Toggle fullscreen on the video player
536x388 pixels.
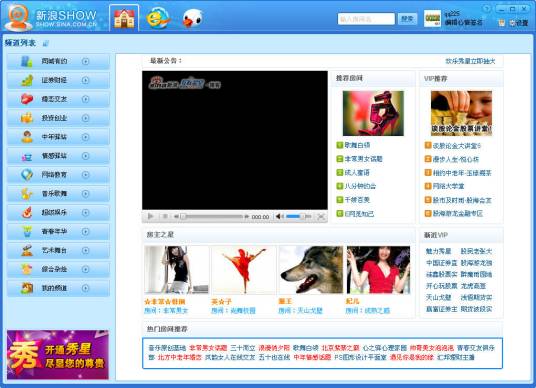[321, 216]
